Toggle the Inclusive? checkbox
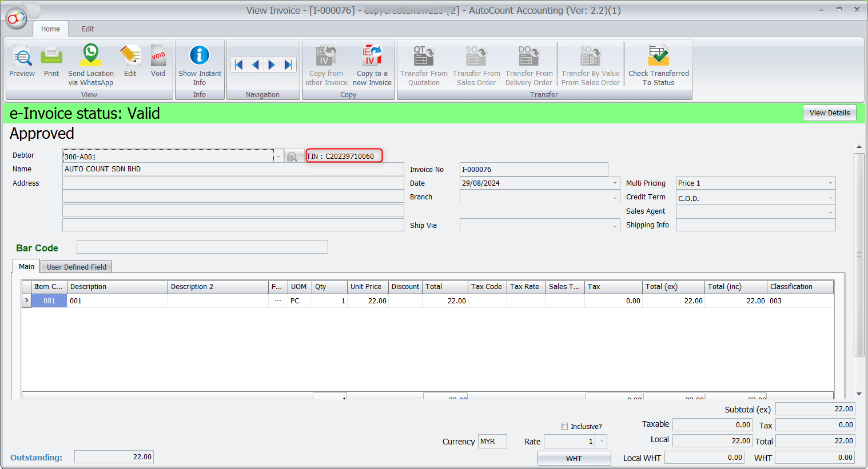868x469 pixels. point(564,426)
